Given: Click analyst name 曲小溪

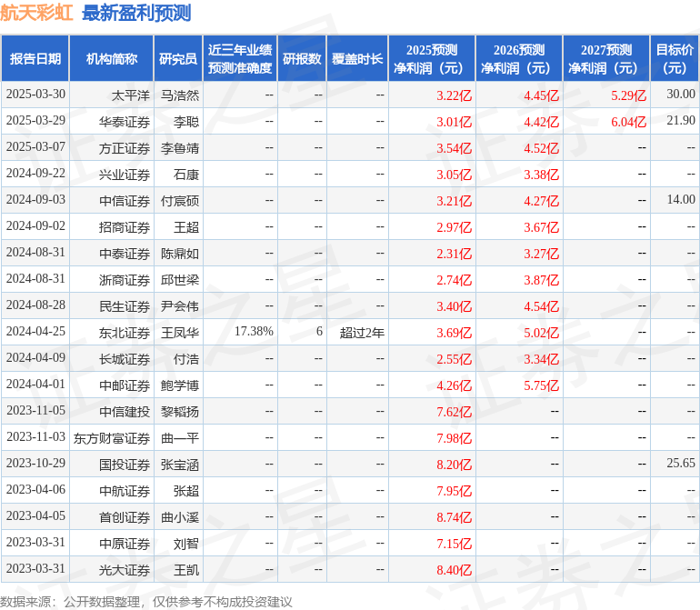Looking at the screenshot, I should 180,517.
